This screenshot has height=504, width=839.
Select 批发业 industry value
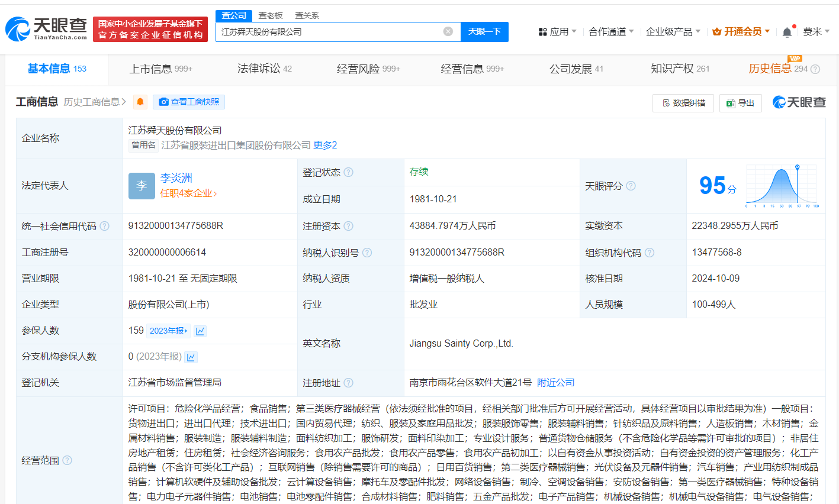pos(423,304)
